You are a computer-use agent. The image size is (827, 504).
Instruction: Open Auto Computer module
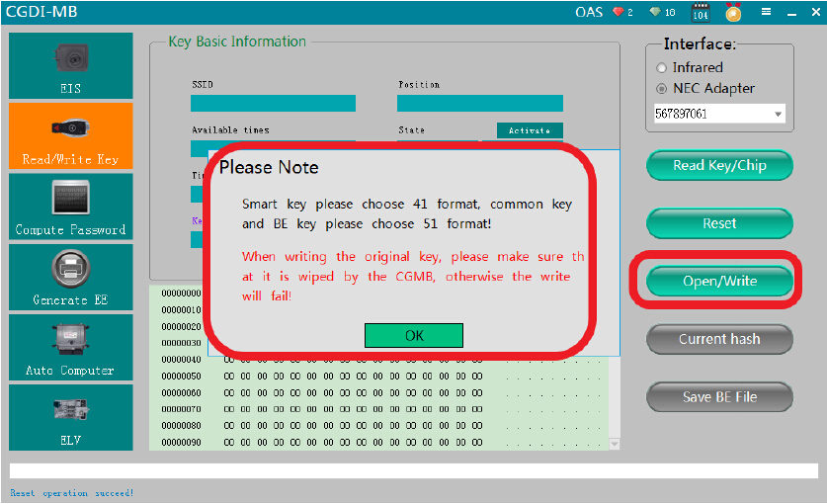click(71, 347)
